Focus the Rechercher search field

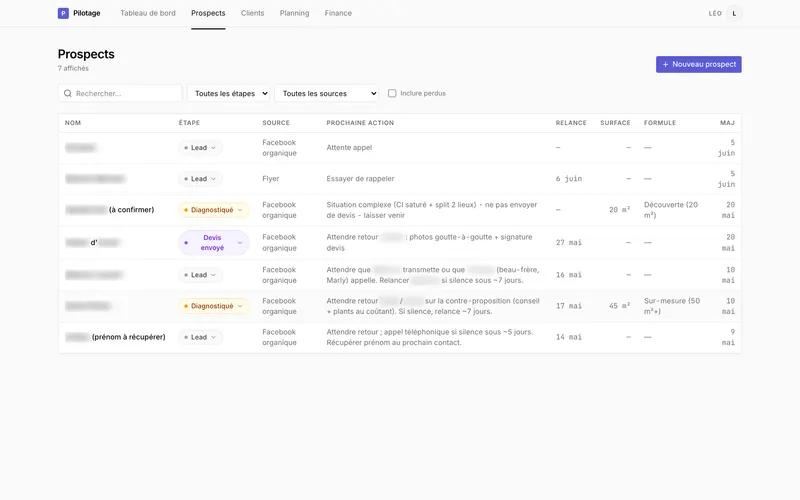[120, 93]
